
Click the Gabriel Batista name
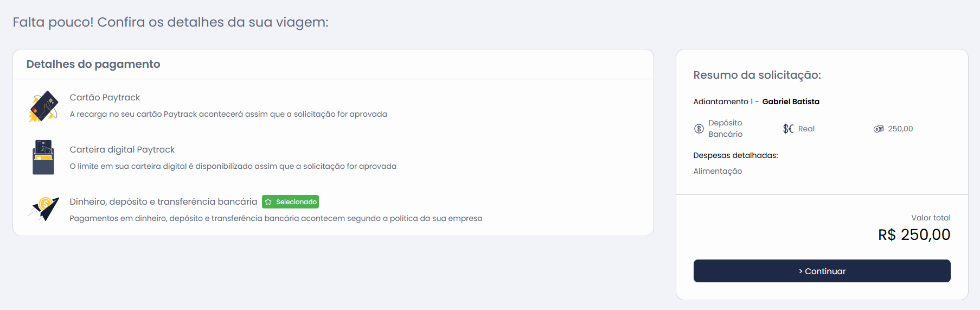point(791,102)
